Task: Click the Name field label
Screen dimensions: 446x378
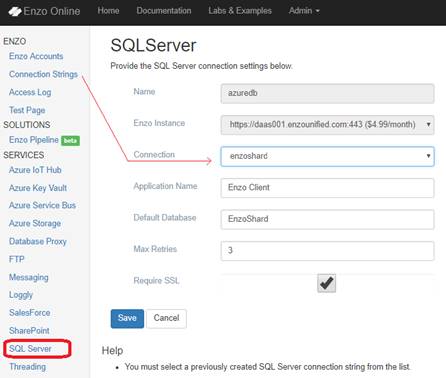Action: pos(144,92)
